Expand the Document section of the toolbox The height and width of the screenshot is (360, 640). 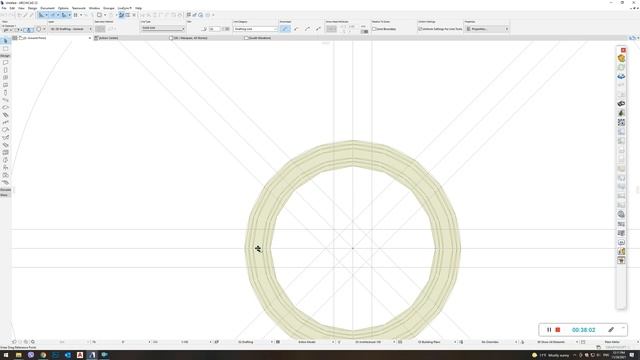pyautogui.click(x=5, y=190)
